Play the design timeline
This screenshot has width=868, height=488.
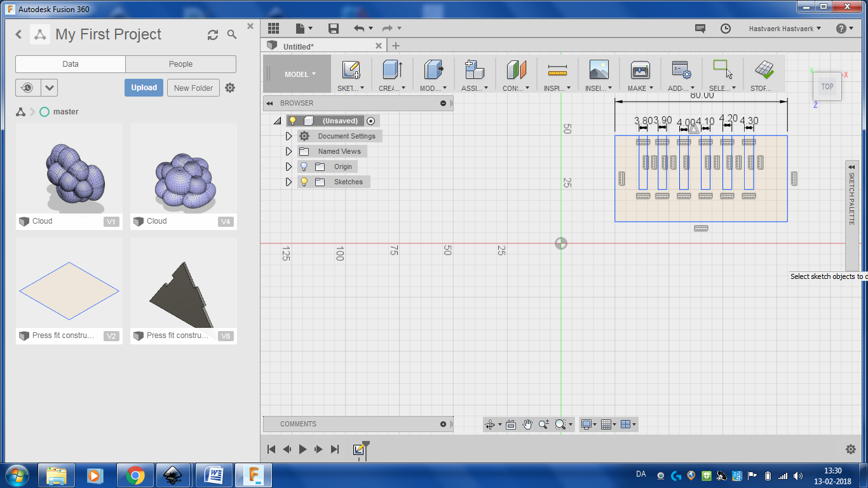(x=302, y=449)
